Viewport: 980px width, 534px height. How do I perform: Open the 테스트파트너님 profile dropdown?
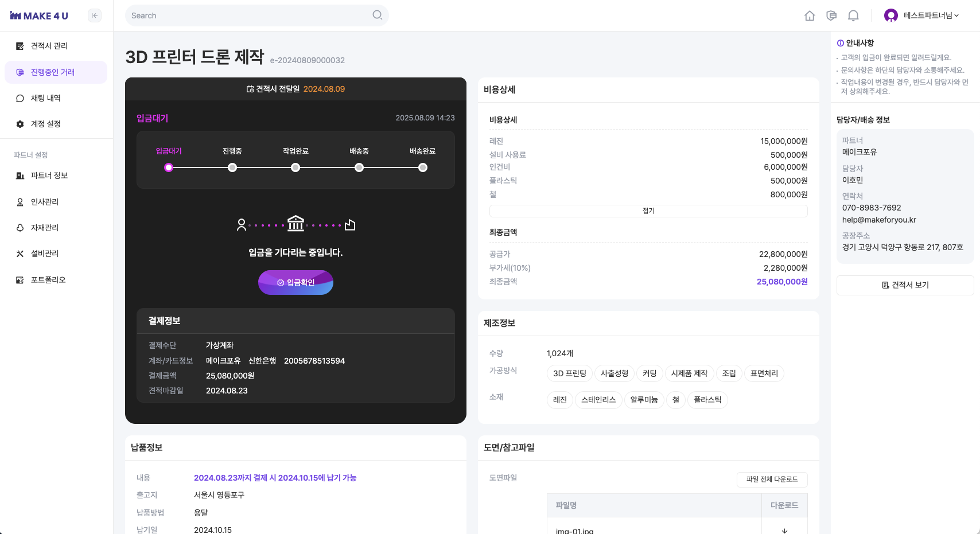coord(921,15)
